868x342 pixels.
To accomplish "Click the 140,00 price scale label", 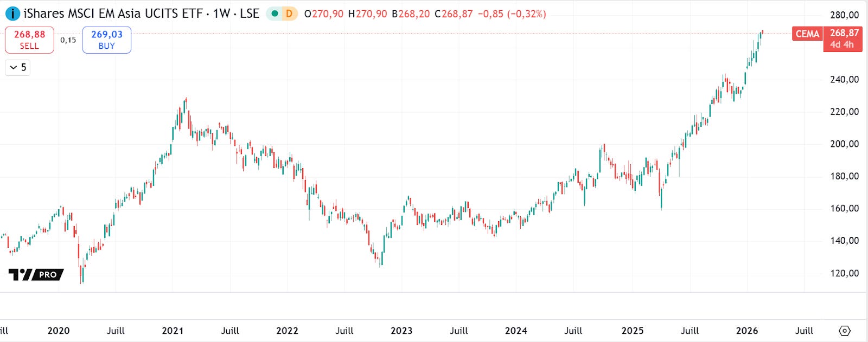I will (845, 241).
